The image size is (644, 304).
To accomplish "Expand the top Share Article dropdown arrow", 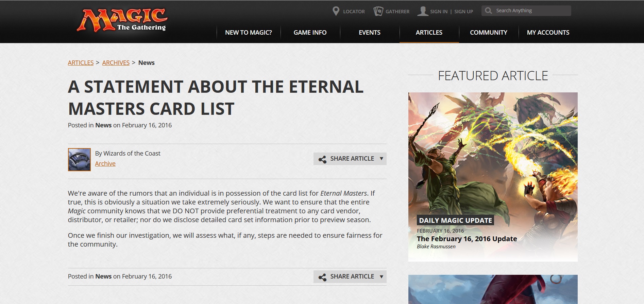I will pos(382,159).
